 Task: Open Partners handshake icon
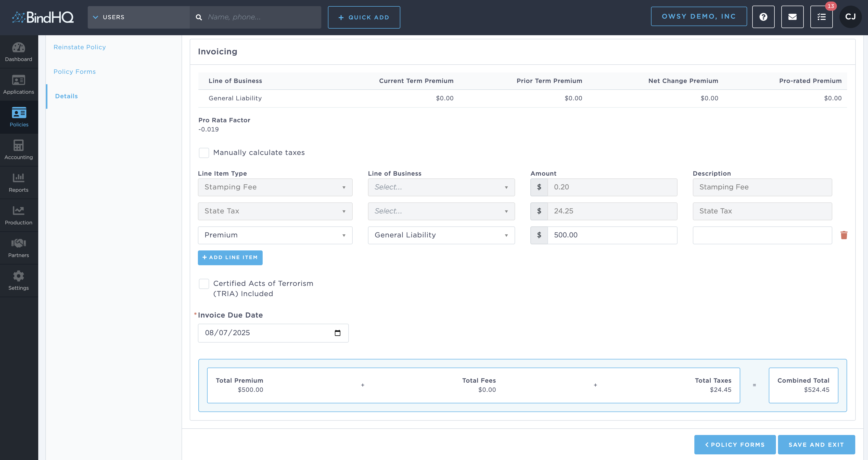19,248
